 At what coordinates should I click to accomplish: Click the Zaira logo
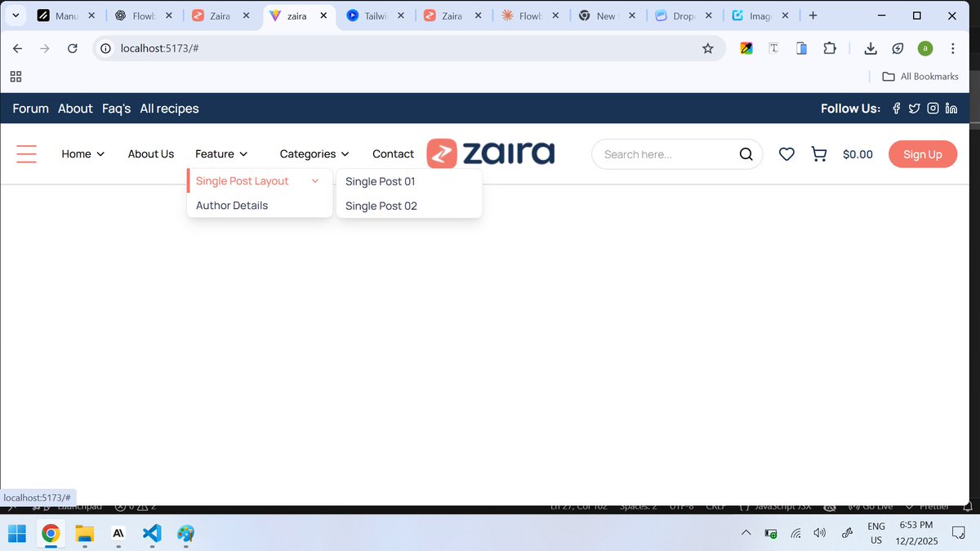tap(491, 153)
